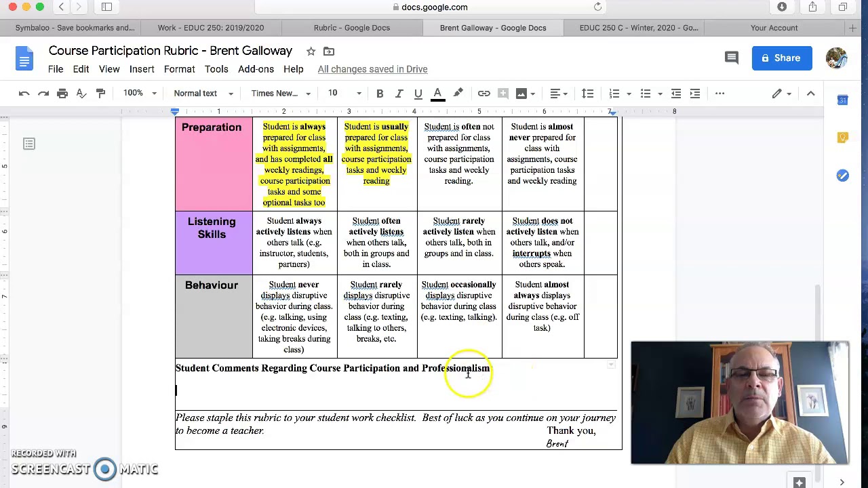Open the Add-ons menu

[256, 69]
